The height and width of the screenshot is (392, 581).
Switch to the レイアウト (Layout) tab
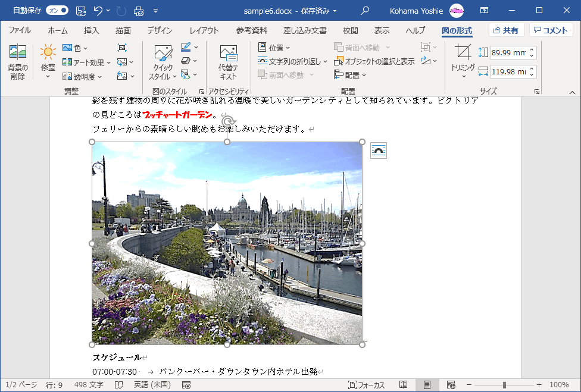point(204,31)
